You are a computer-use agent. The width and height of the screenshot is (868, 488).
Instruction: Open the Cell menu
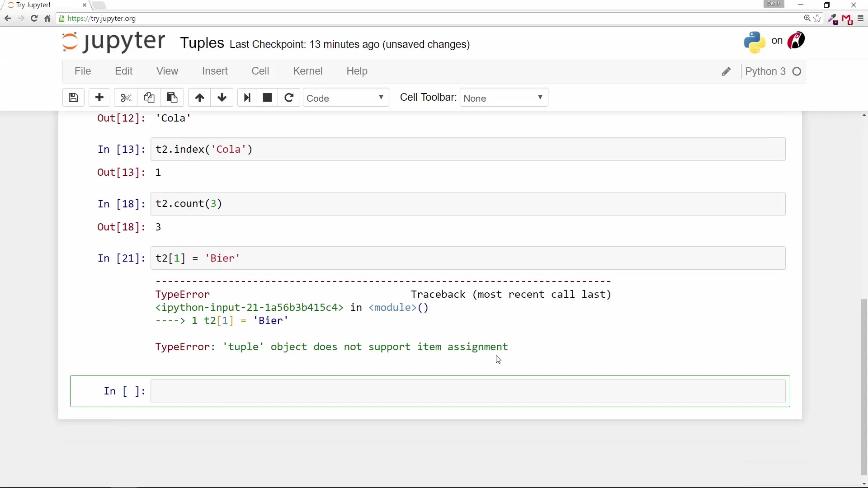click(x=260, y=71)
